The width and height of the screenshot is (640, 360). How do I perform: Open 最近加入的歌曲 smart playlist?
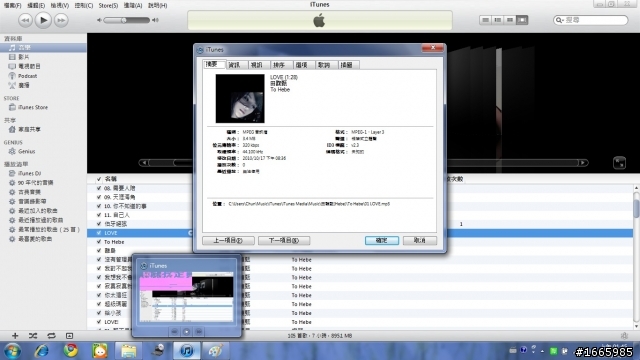click(38, 211)
